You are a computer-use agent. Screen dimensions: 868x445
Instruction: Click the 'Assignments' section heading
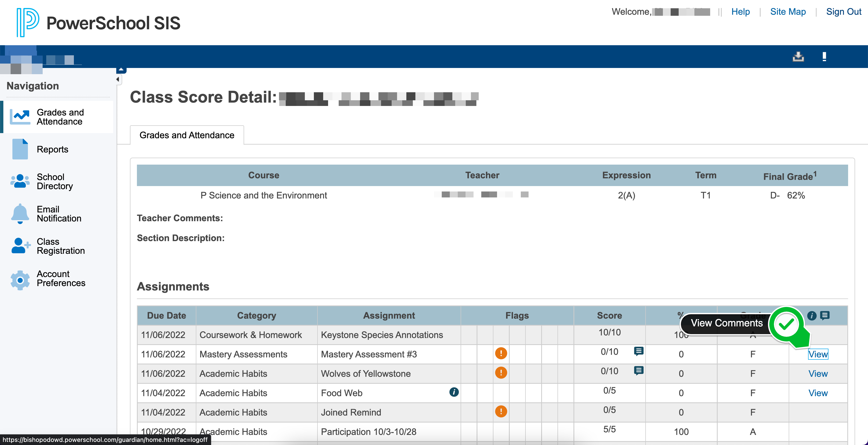point(173,287)
